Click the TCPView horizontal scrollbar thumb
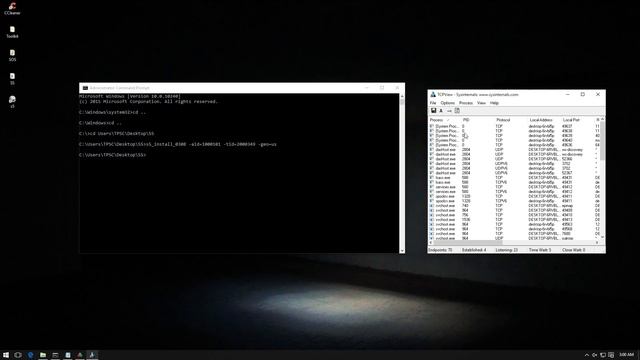 pos(468,243)
